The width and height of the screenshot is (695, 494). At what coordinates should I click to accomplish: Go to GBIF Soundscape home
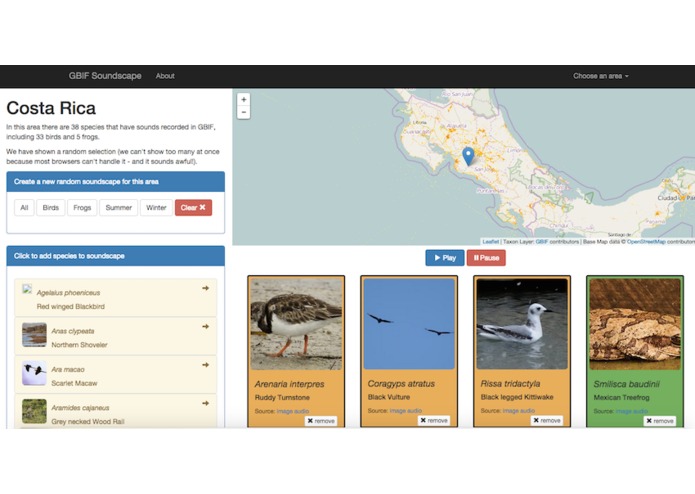tap(105, 76)
